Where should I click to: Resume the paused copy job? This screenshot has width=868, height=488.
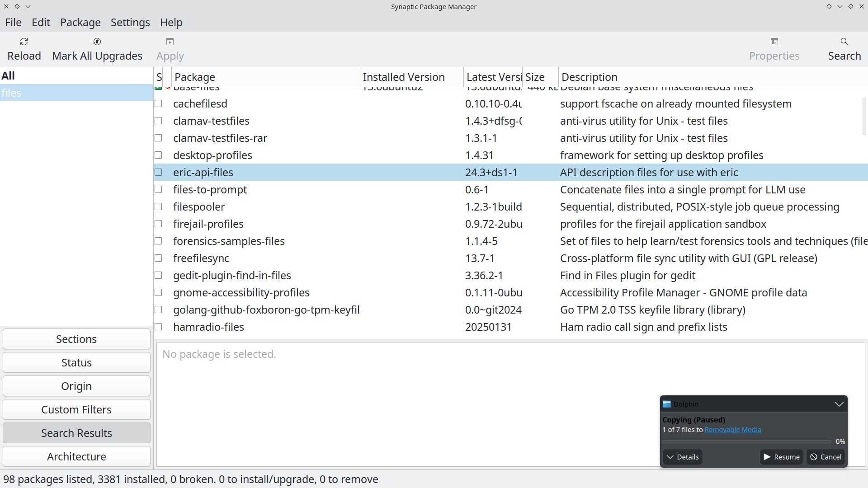781,457
